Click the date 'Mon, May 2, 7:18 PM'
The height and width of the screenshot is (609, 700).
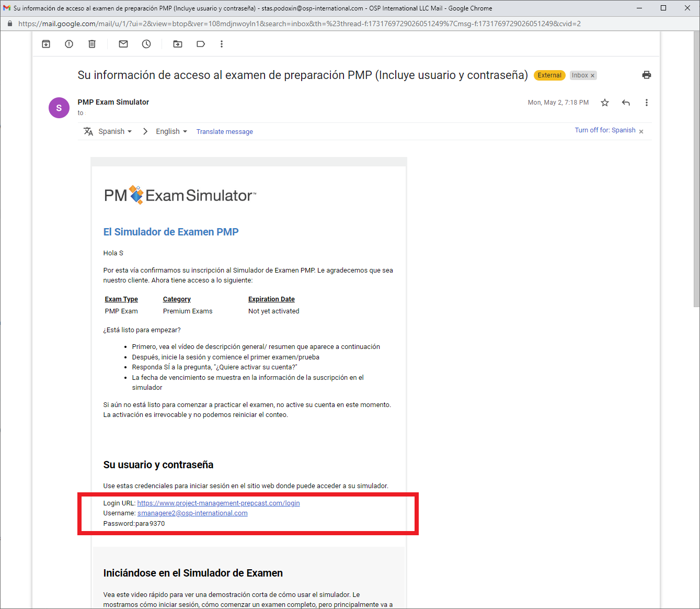pyautogui.click(x=558, y=103)
